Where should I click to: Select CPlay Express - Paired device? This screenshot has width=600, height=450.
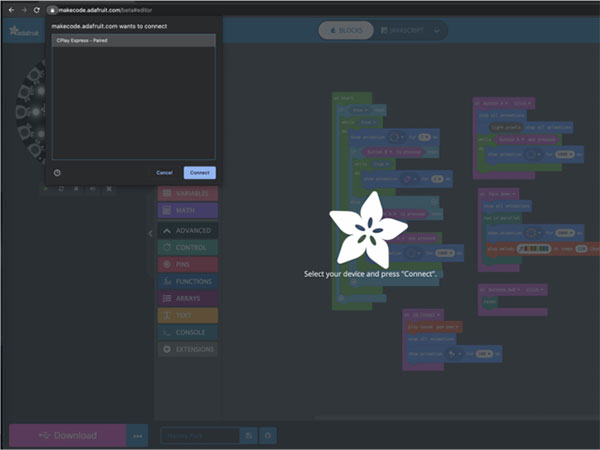(x=132, y=41)
